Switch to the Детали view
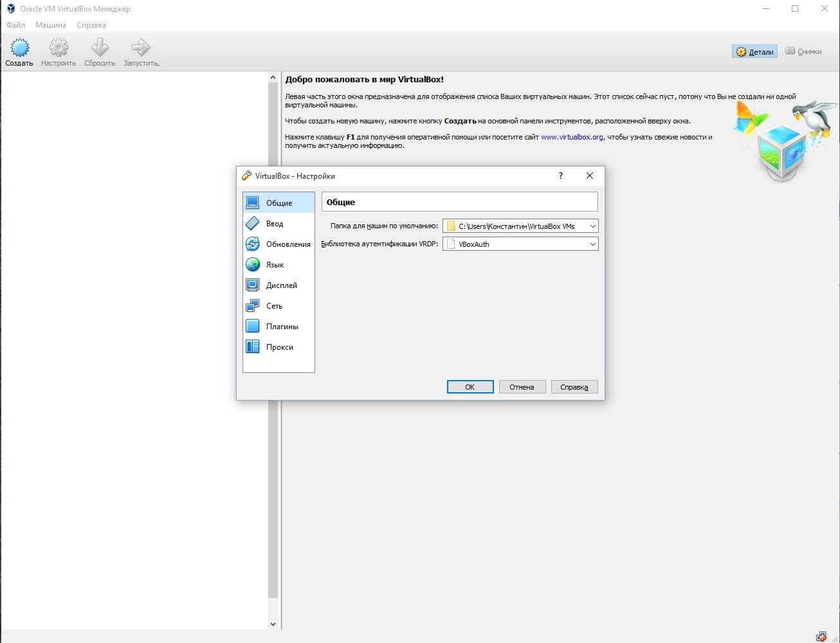 coord(754,51)
